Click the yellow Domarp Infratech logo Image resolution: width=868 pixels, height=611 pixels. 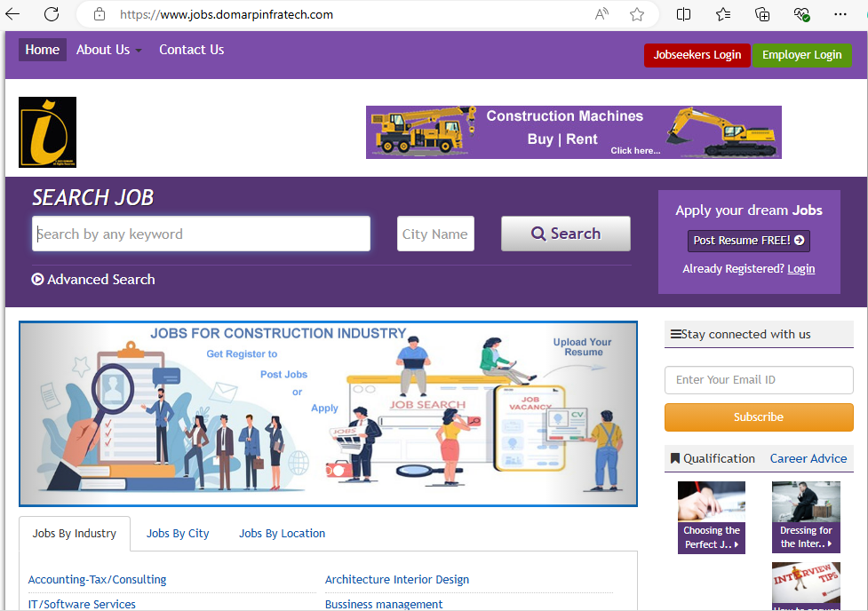pyautogui.click(x=47, y=132)
